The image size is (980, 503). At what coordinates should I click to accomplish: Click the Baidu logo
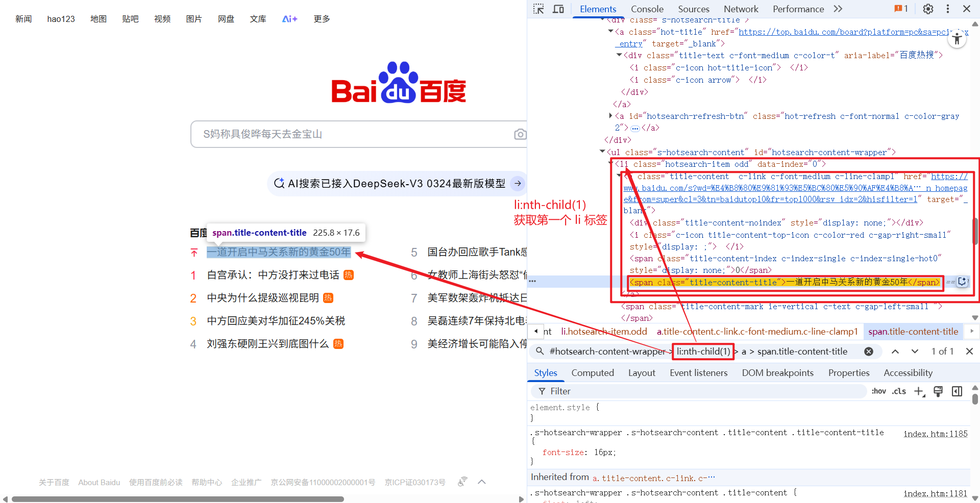click(x=398, y=82)
